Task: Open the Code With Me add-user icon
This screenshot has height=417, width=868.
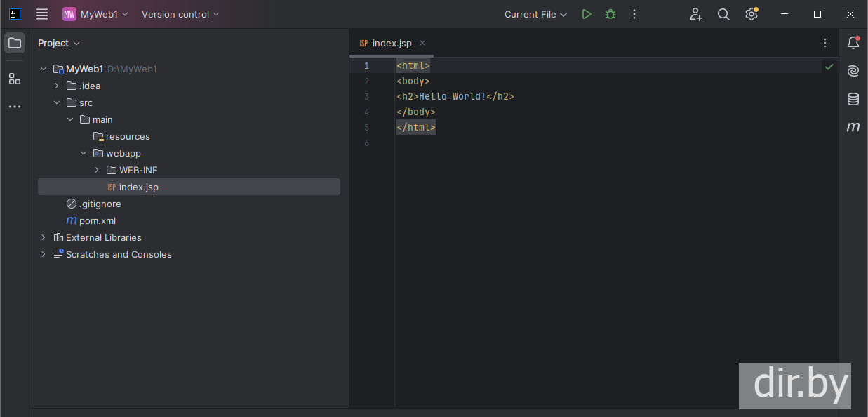Action: point(695,14)
